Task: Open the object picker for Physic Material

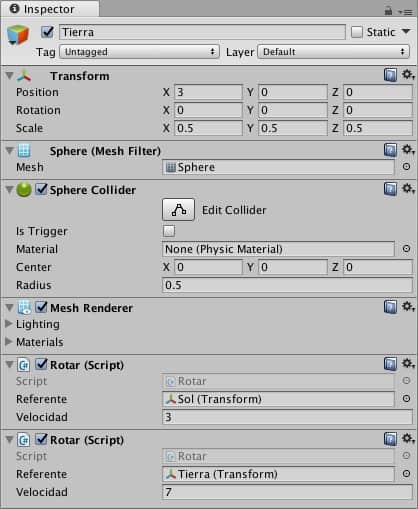Action: click(x=406, y=249)
